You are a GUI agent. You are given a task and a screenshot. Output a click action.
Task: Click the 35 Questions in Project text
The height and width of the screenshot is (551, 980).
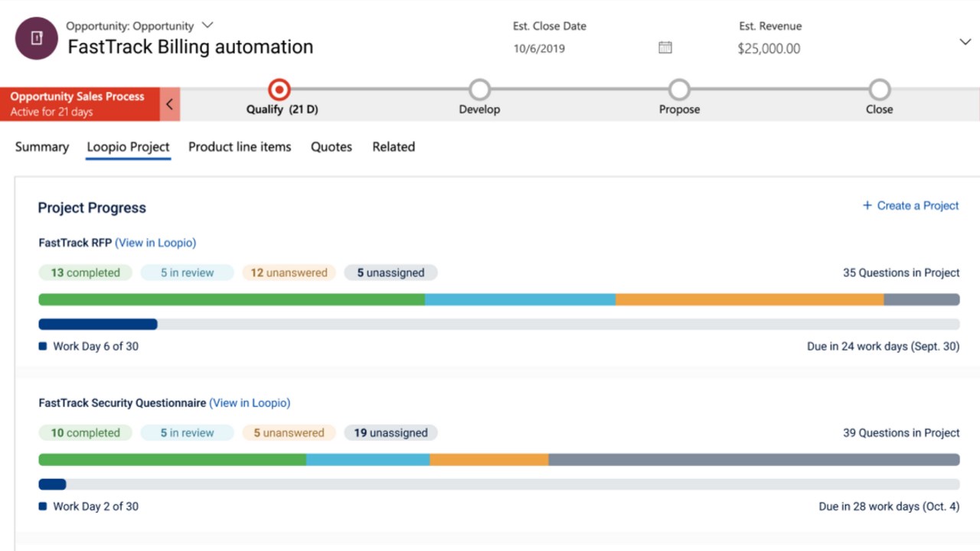coord(901,272)
